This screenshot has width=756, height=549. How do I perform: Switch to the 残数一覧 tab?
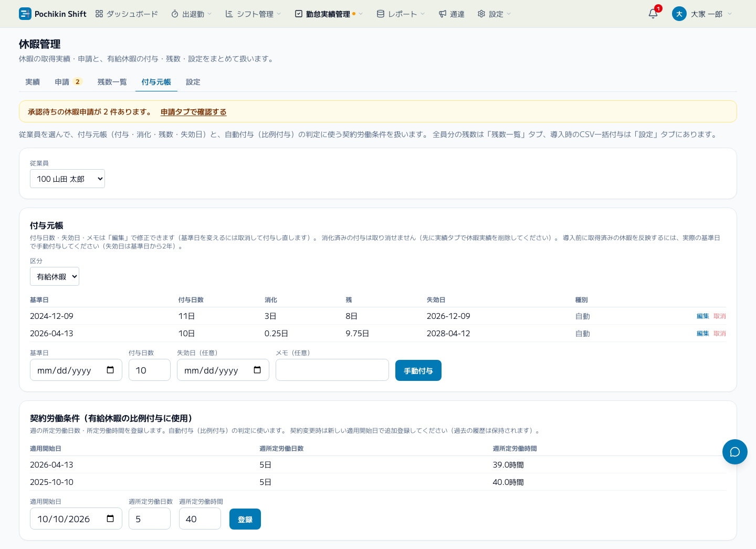coord(112,82)
